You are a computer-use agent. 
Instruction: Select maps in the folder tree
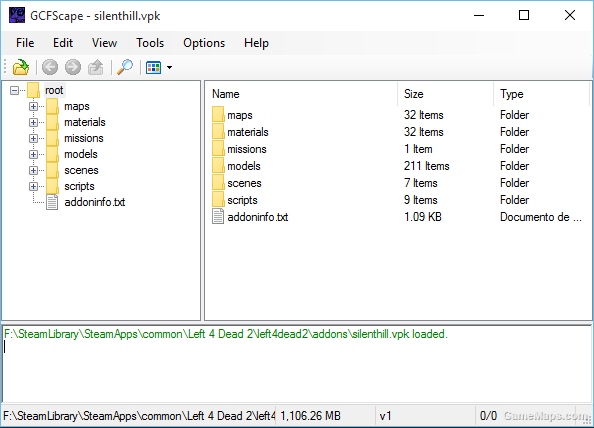(77, 106)
